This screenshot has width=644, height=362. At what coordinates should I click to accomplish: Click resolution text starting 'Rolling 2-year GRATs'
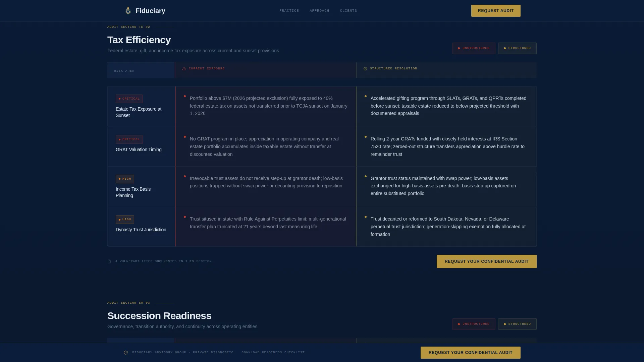click(447, 146)
